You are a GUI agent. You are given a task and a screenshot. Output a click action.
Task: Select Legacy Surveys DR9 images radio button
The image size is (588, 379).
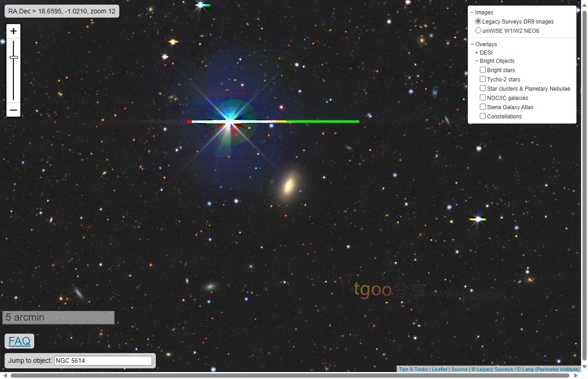pos(478,21)
